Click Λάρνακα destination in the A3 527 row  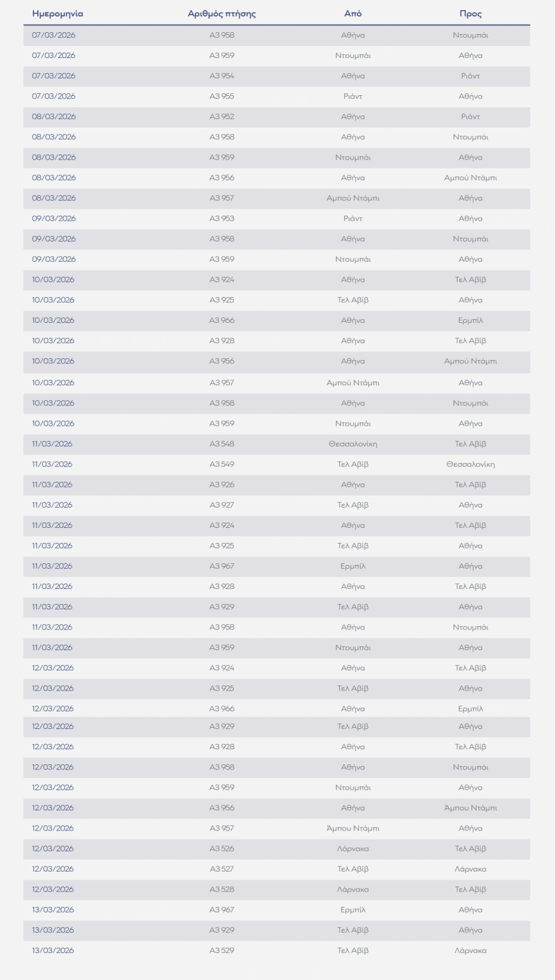click(470, 869)
